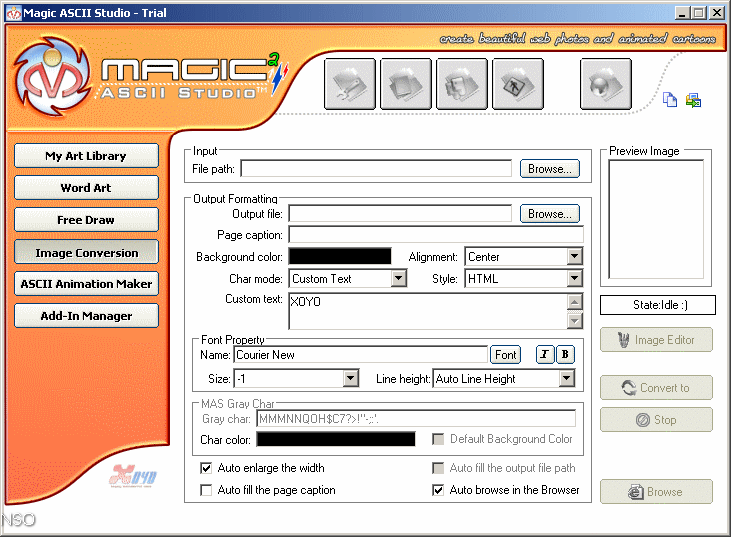Click the Convert to button
This screenshot has height=537, width=731.
pyautogui.click(x=656, y=387)
